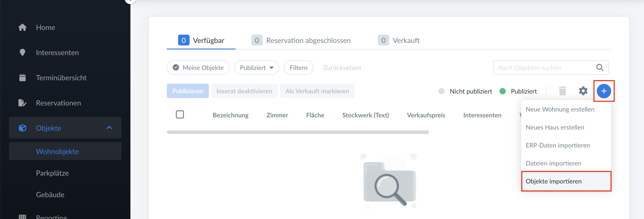Click the Publizieren button
This screenshot has width=644, height=219.
pos(188,91)
